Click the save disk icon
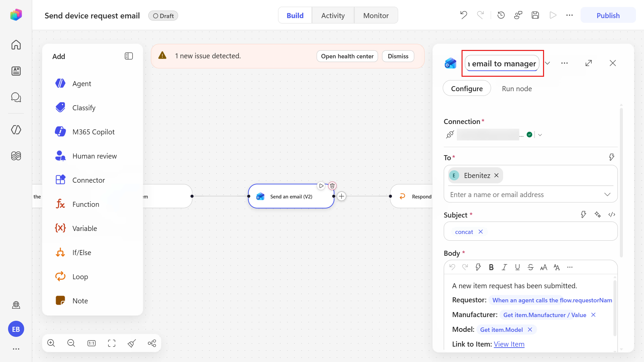Image resolution: width=644 pixels, height=362 pixels. pyautogui.click(x=535, y=15)
